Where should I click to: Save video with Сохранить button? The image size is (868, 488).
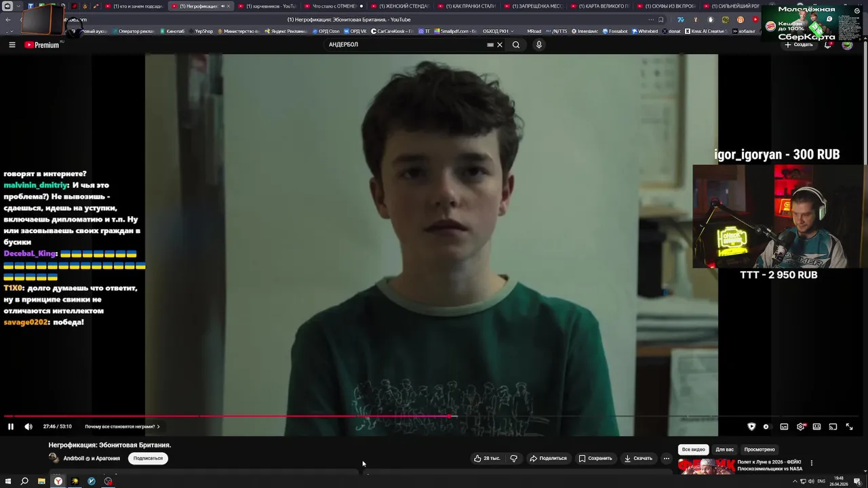[x=595, y=459]
